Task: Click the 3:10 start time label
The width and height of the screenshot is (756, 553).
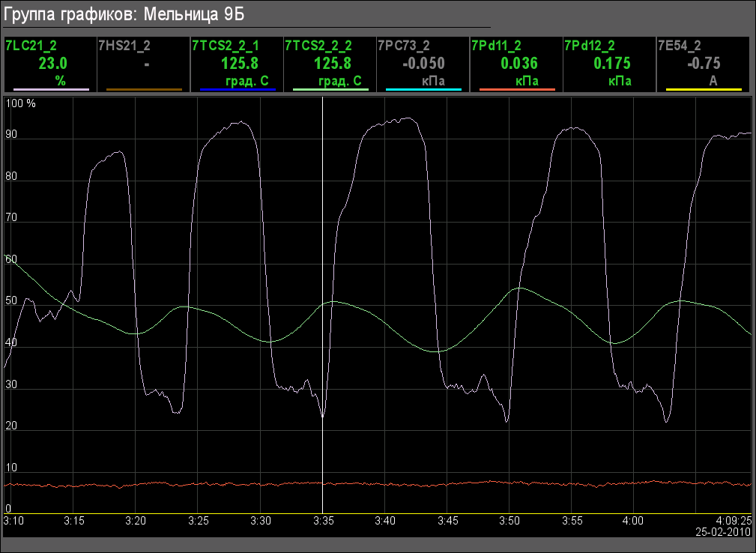Action: click(x=13, y=519)
